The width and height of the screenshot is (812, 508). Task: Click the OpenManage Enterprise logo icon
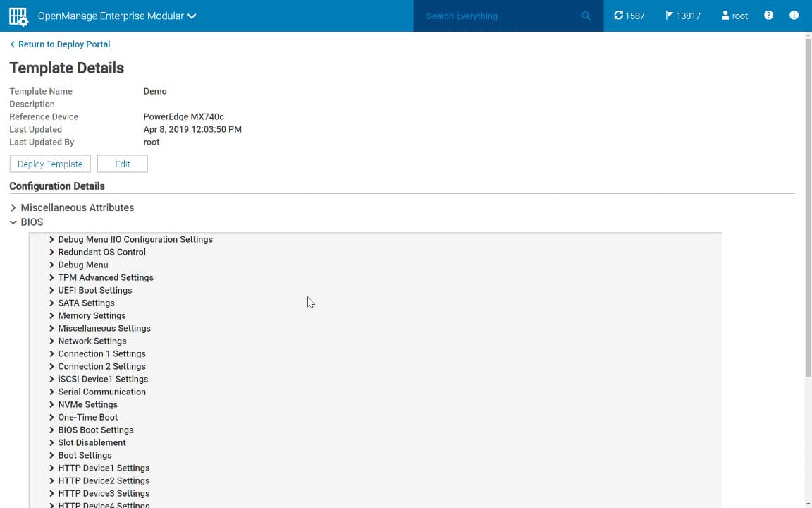click(18, 16)
